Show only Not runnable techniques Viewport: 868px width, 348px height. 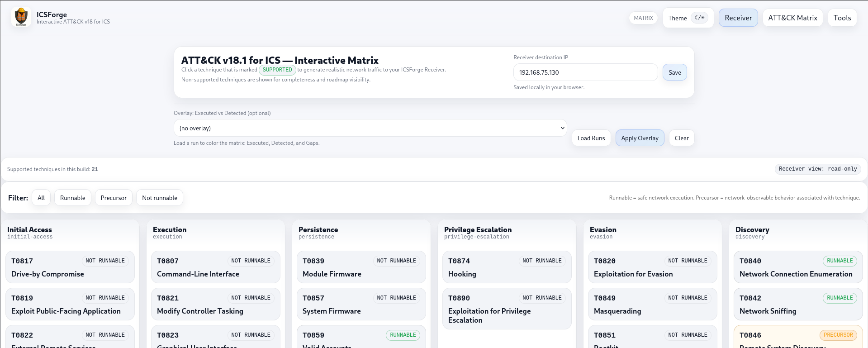click(159, 198)
